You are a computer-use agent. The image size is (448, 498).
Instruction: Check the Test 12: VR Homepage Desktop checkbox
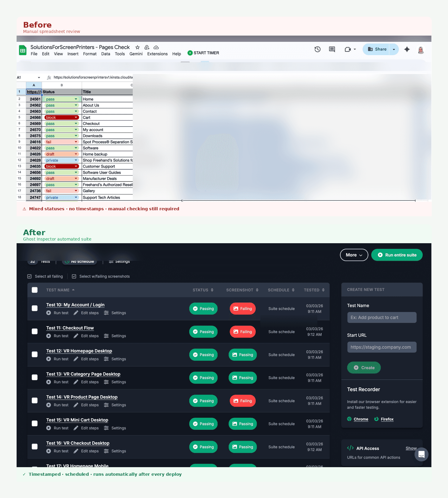[35, 354]
